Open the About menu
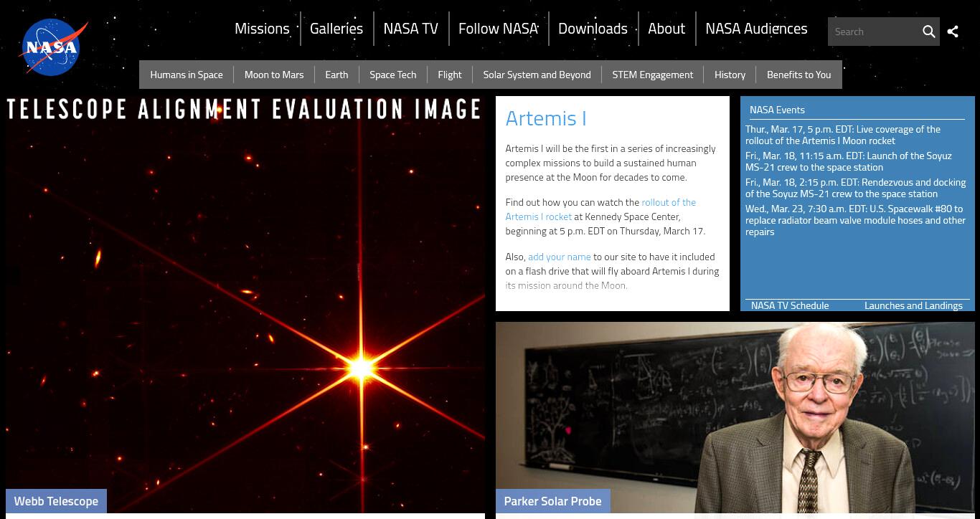Image resolution: width=980 pixels, height=519 pixels. coord(666,29)
